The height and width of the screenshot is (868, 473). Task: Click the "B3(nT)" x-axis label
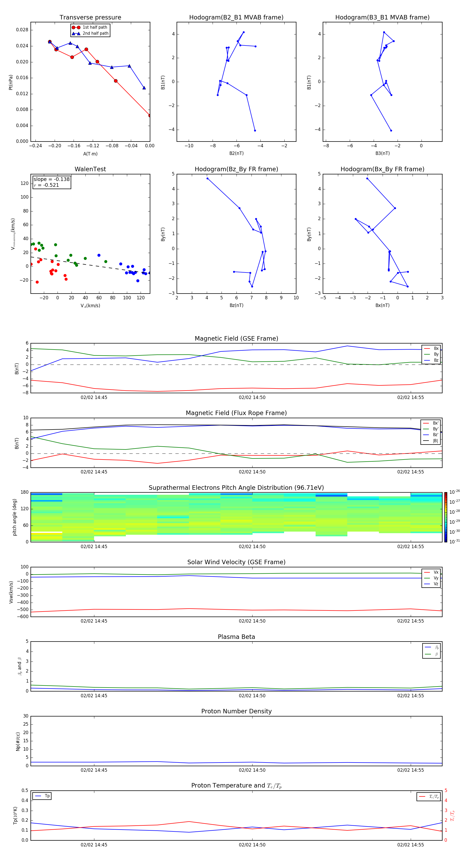click(382, 153)
